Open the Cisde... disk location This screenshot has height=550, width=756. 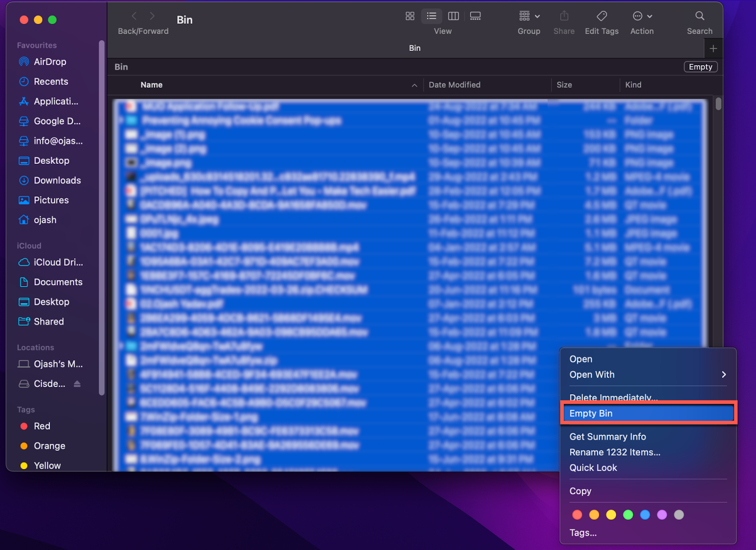pos(42,384)
